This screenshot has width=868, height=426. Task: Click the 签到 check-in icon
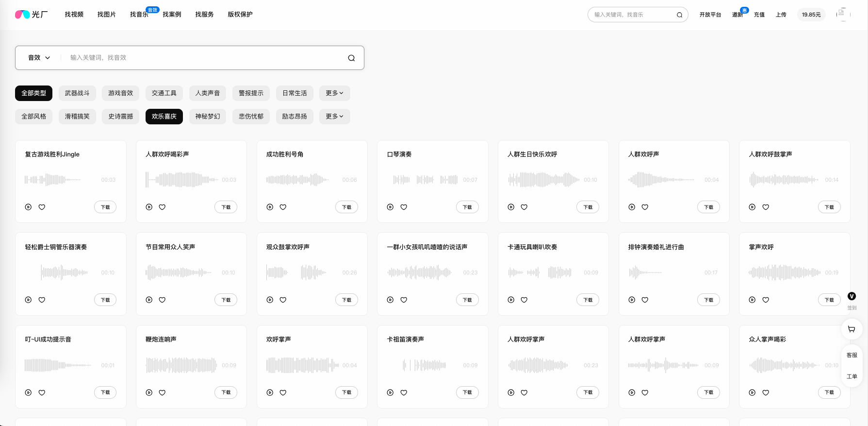pyautogui.click(x=852, y=296)
